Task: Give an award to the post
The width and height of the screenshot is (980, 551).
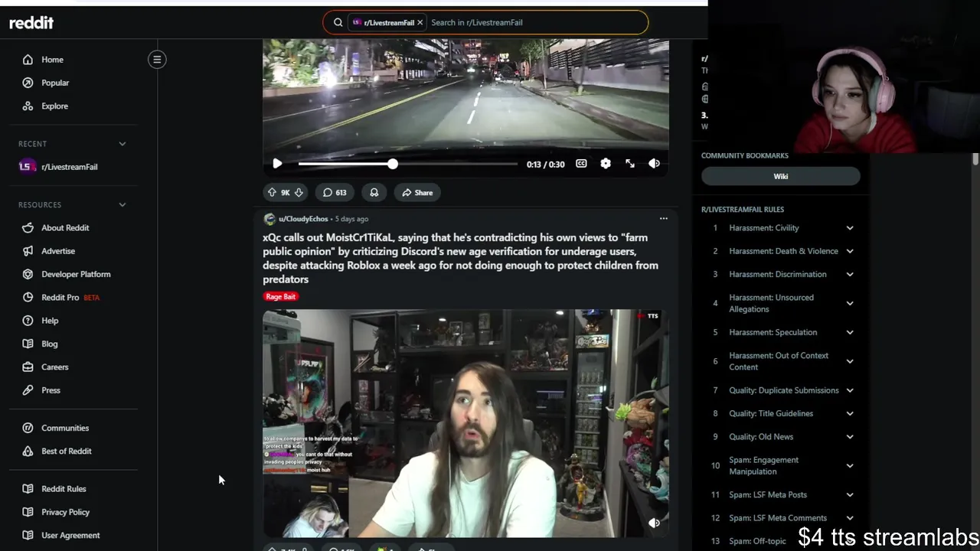Action: [374, 193]
